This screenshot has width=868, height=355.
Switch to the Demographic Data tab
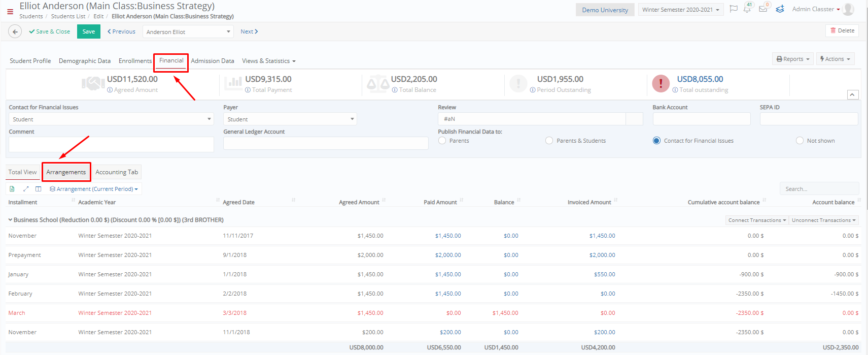[x=85, y=61]
